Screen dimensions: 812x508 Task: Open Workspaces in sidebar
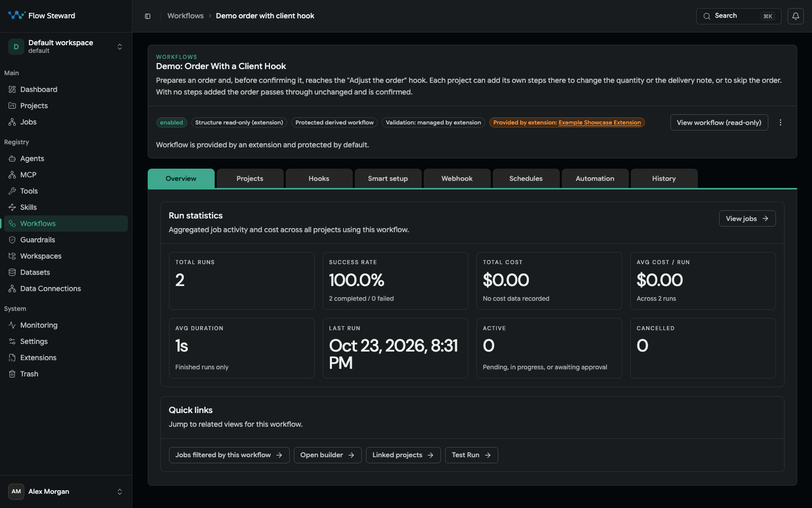[66, 256]
